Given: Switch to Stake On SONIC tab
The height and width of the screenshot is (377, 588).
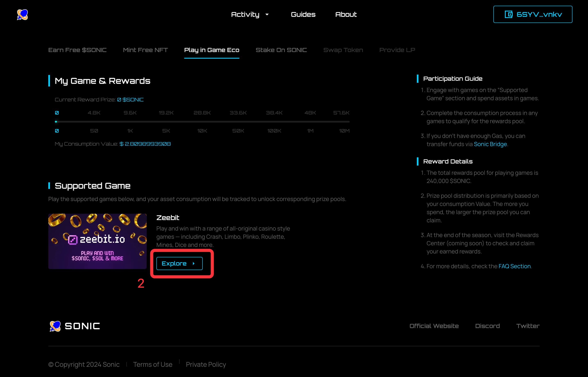Looking at the screenshot, I should [281, 50].
